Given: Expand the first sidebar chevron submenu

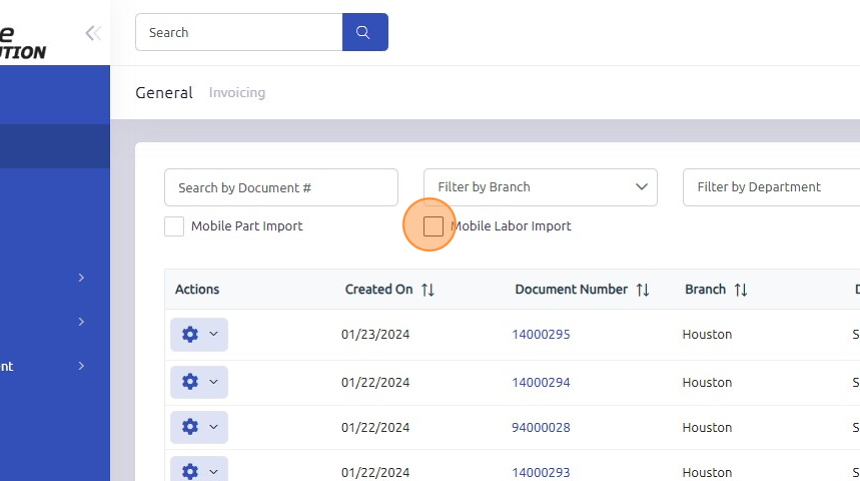Looking at the screenshot, I should click(81, 278).
